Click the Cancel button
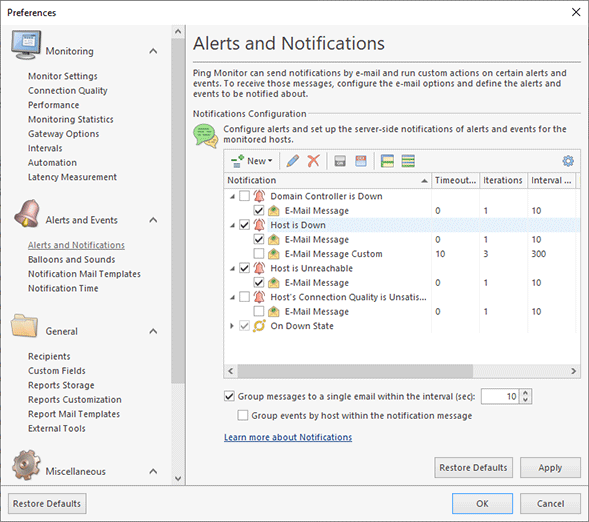 coord(550,504)
